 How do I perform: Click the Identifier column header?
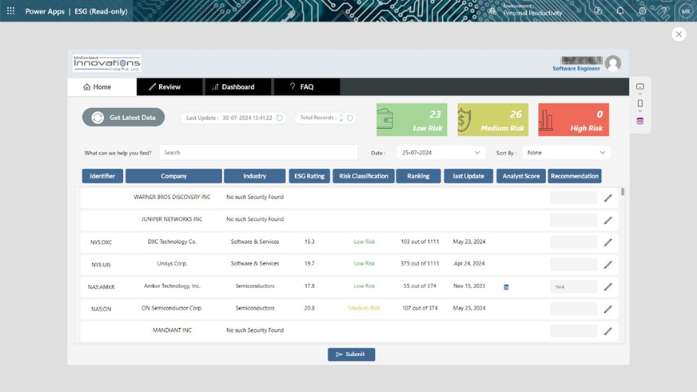[102, 176]
